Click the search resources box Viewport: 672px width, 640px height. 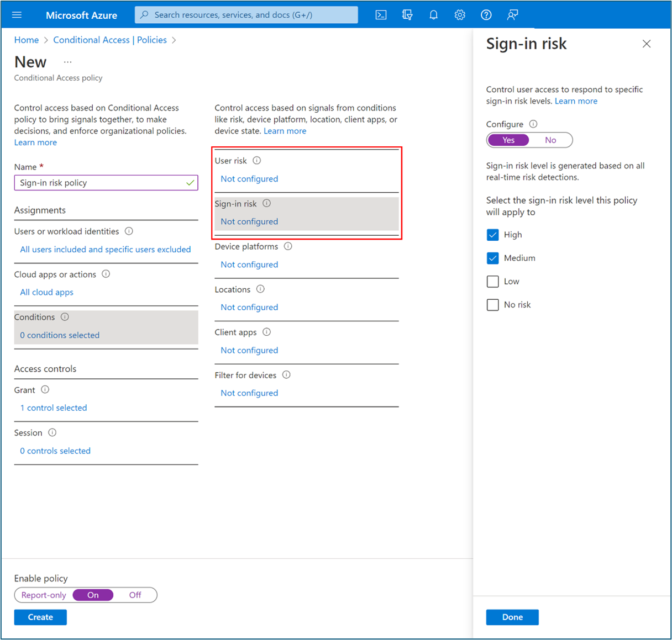(x=246, y=15)
